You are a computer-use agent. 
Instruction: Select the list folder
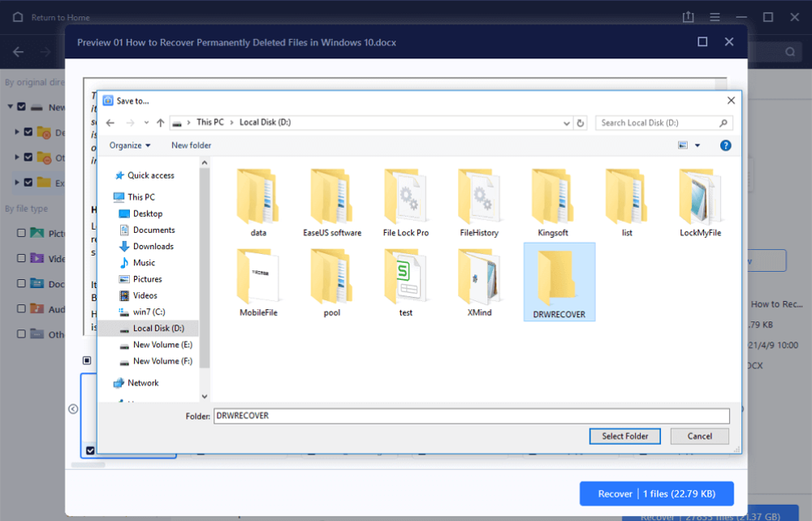[627, 203]
